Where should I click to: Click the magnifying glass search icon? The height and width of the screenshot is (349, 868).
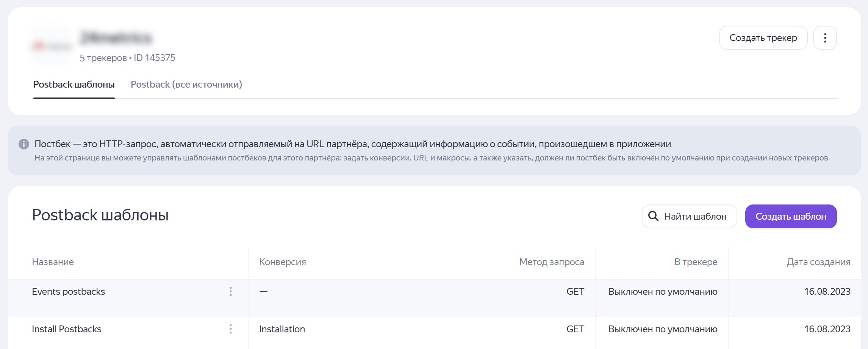653,216
